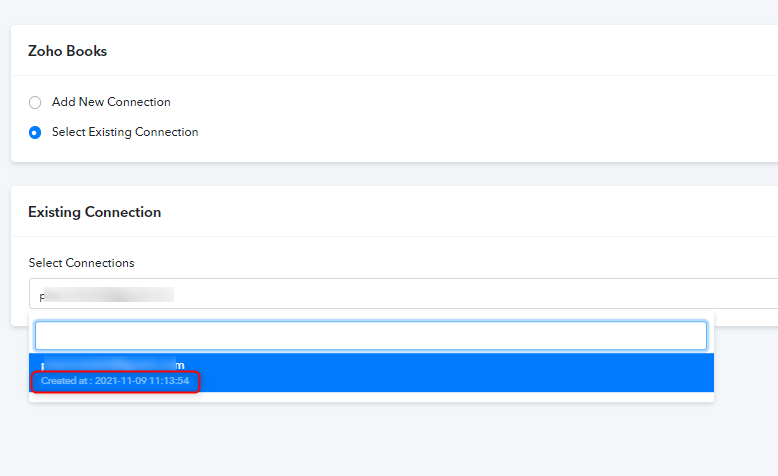Click the Zoho Books heading

(x=67, y=51)
